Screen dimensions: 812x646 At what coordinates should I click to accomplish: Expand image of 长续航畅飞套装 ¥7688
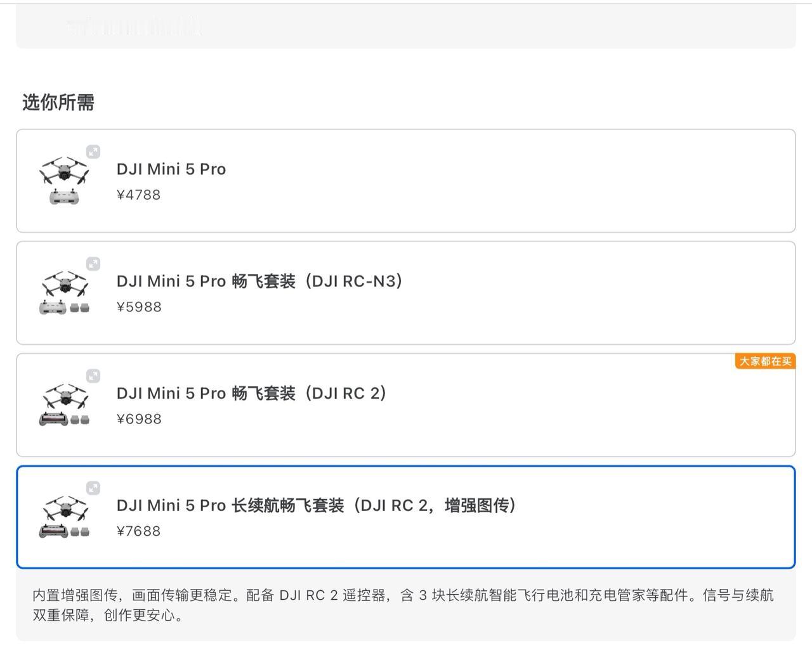(x=93, y=488)
